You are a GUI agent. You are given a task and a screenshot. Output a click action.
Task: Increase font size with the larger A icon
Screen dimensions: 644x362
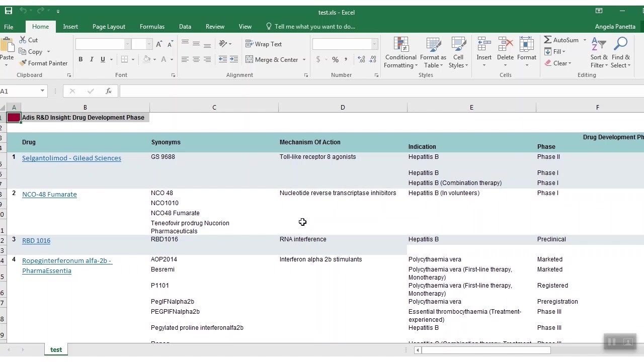[x=159, y=44]
